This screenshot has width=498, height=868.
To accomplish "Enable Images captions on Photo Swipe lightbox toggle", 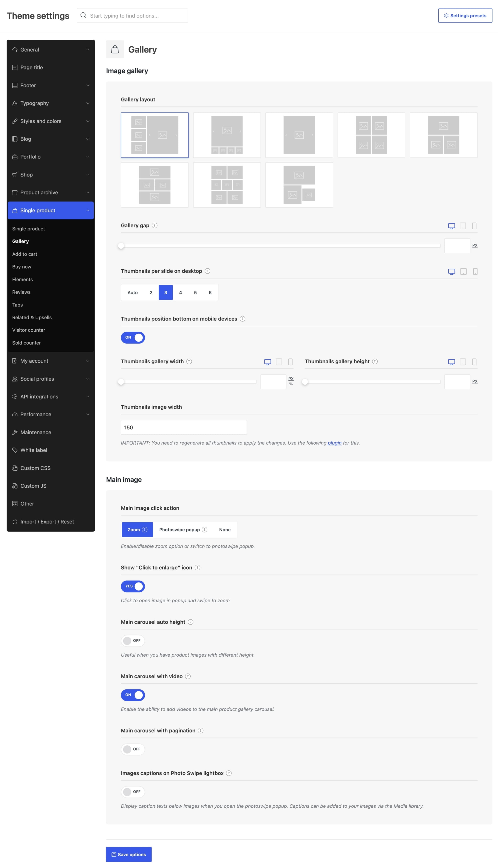I will pyautogui.click(x=133, y=792).
